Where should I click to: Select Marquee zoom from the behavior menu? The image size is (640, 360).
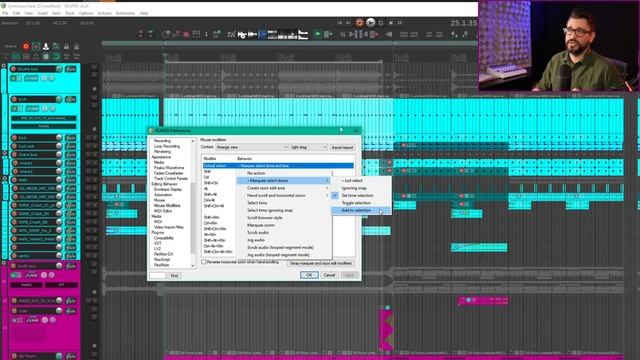284,225
